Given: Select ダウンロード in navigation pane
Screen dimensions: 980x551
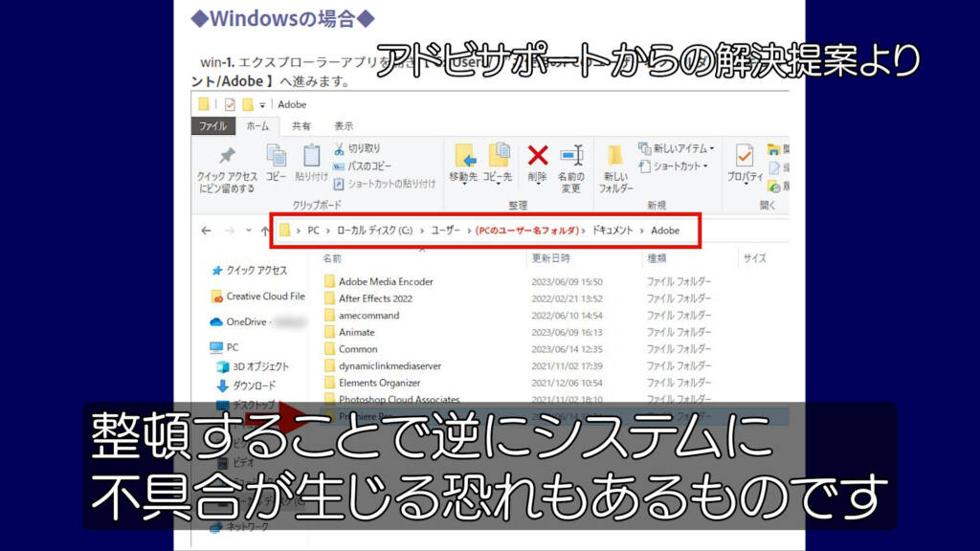Looking at the screenshot, I should point(246,386).
